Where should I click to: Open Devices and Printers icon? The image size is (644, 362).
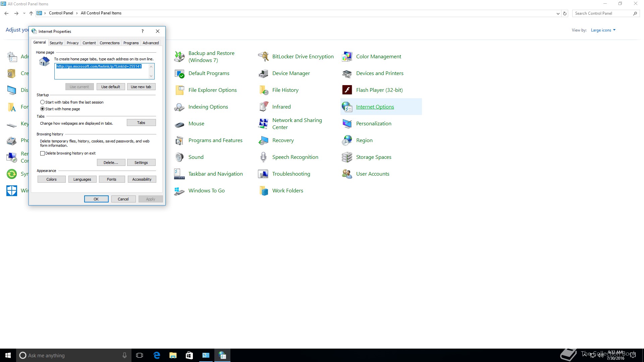[x=347, y=73]
